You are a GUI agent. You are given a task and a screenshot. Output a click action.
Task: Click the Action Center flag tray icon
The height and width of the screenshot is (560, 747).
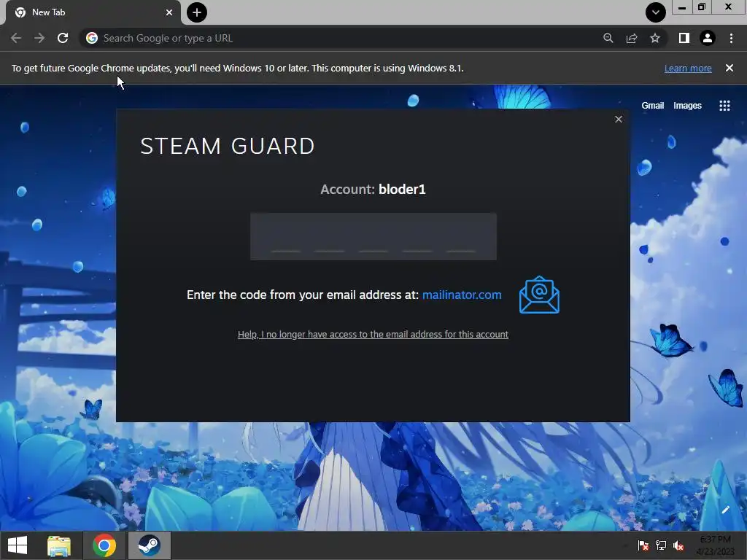pyautogui.click(x=643, y=545)
